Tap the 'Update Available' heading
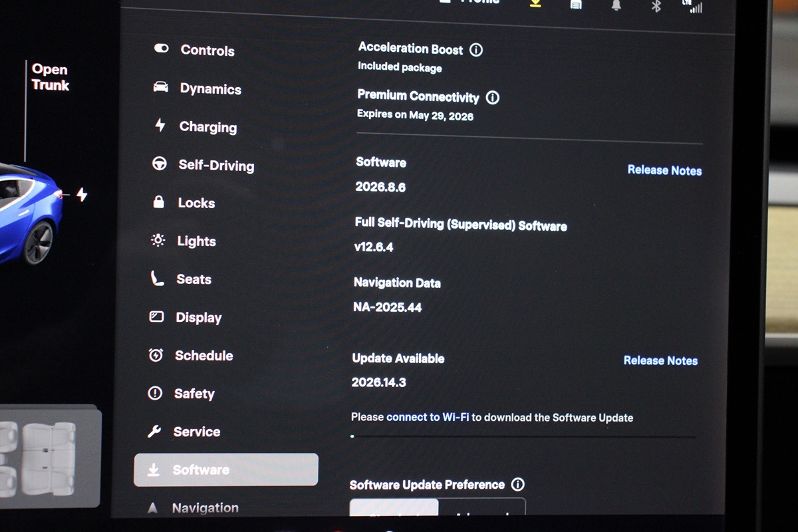 [x=398, y=358]
